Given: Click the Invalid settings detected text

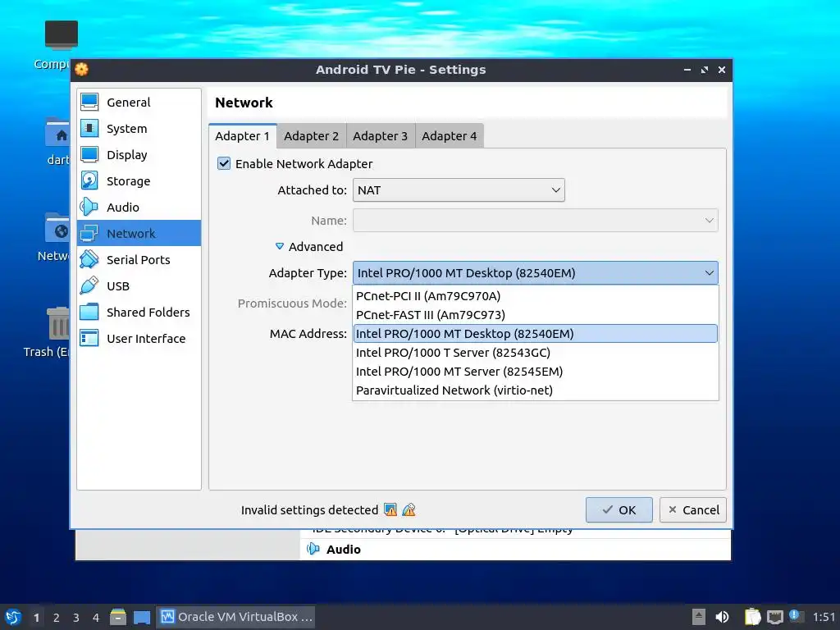Looking at the screenshot, I should [309, 510].
